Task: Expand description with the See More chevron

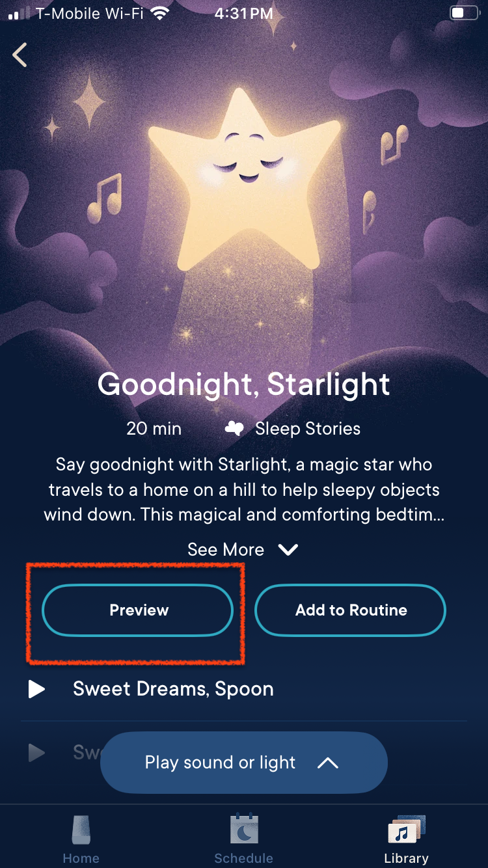Action: [288, 550]
